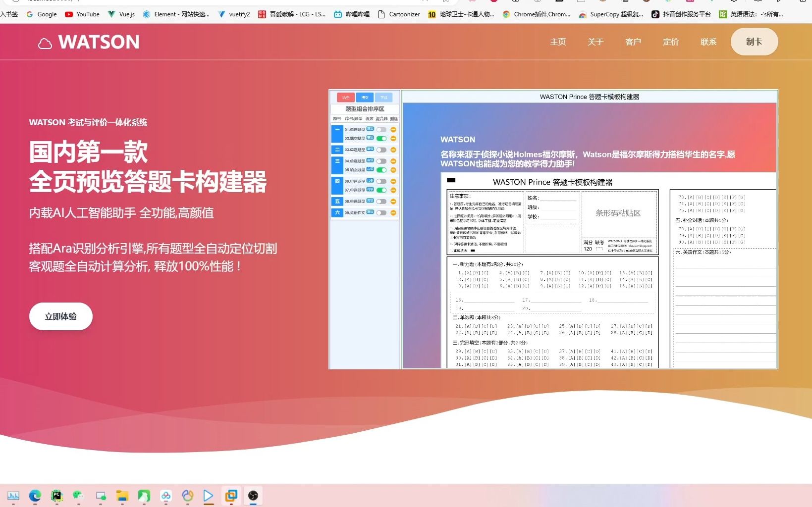Viewport: 812px width, 507px height.
Task: Open the 哔哩哔哩 bookmark
Action: tap(352, 14)
